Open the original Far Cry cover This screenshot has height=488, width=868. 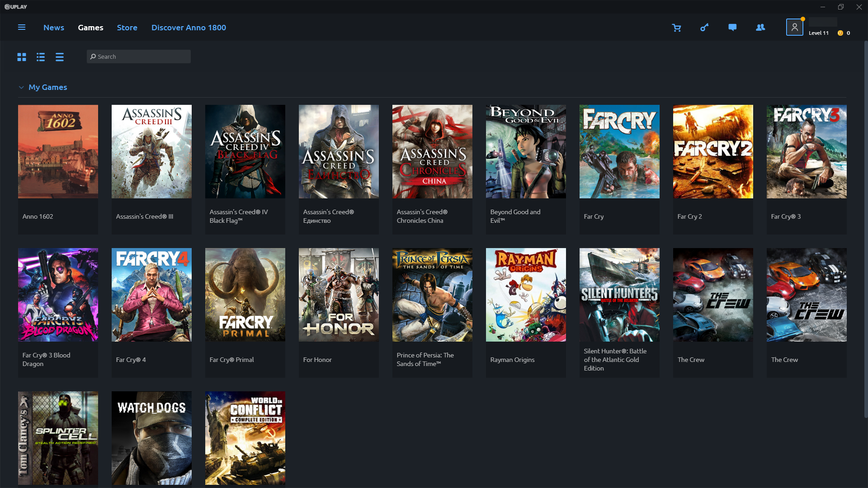619,152
